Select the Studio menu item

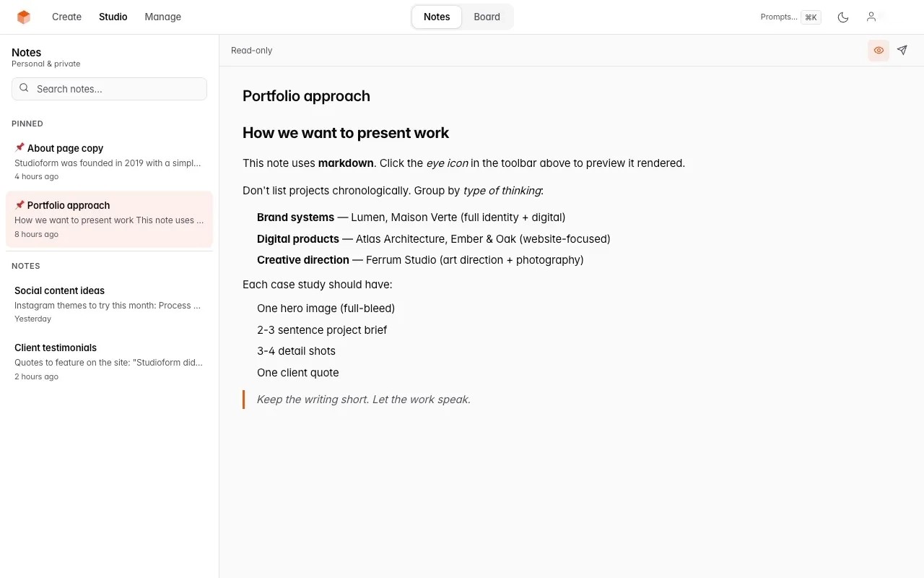tap(113, 17)
